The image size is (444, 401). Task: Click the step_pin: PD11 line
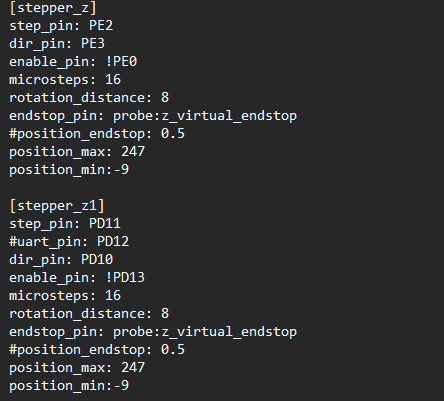(65, 224)
